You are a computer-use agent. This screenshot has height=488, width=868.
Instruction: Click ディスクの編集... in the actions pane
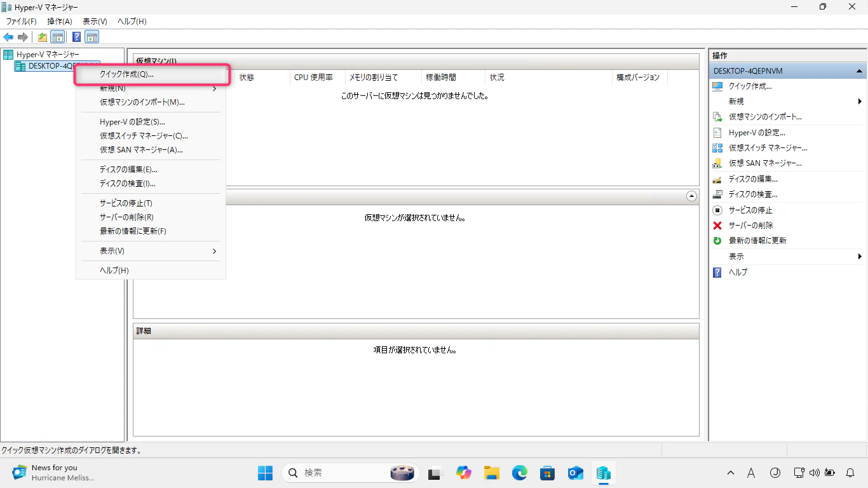753,179
